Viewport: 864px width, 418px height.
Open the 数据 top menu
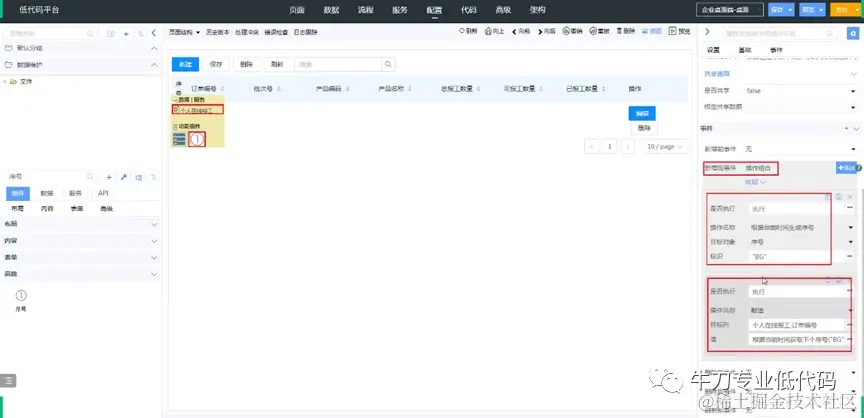(331, 10)
